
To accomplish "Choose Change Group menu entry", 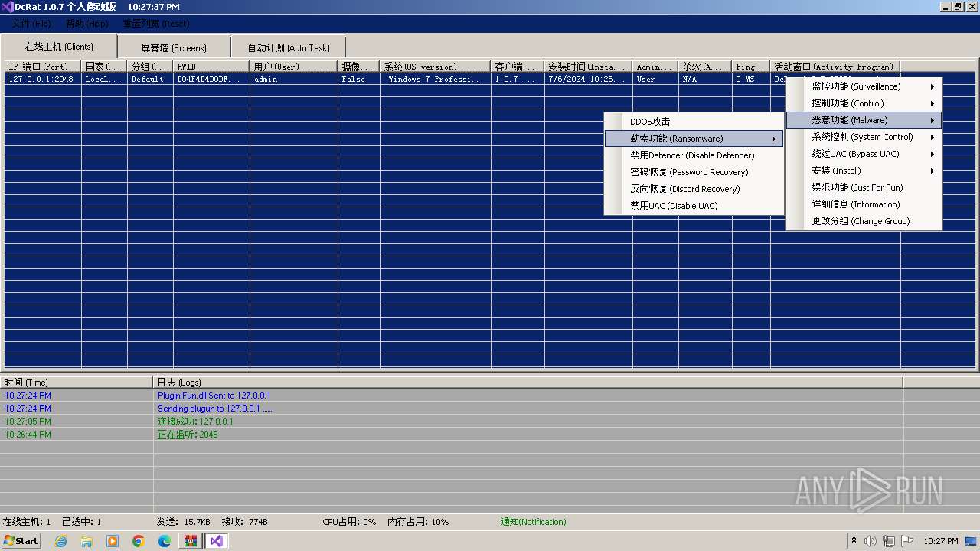I will pyautogui.click(x=864, y=221).
